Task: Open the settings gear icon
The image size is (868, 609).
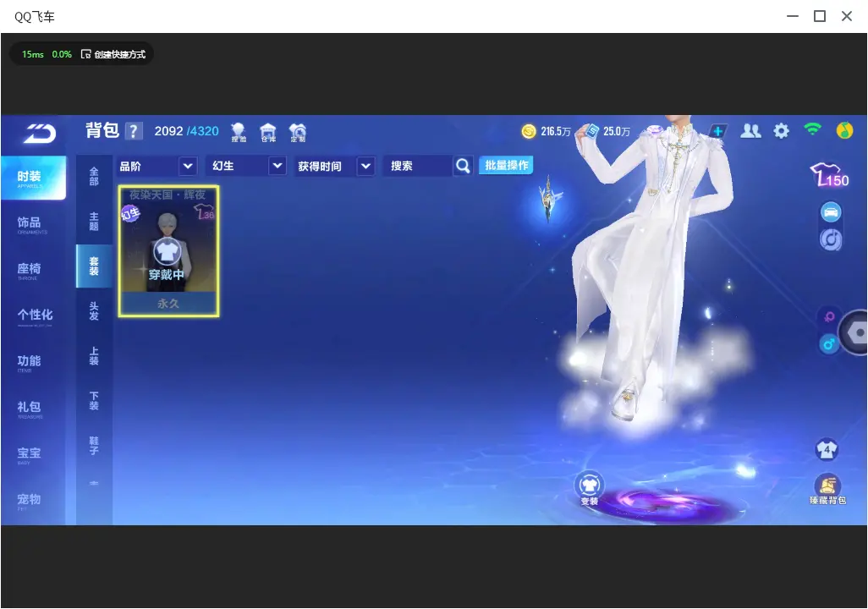Action: click(x=781, y=131)
